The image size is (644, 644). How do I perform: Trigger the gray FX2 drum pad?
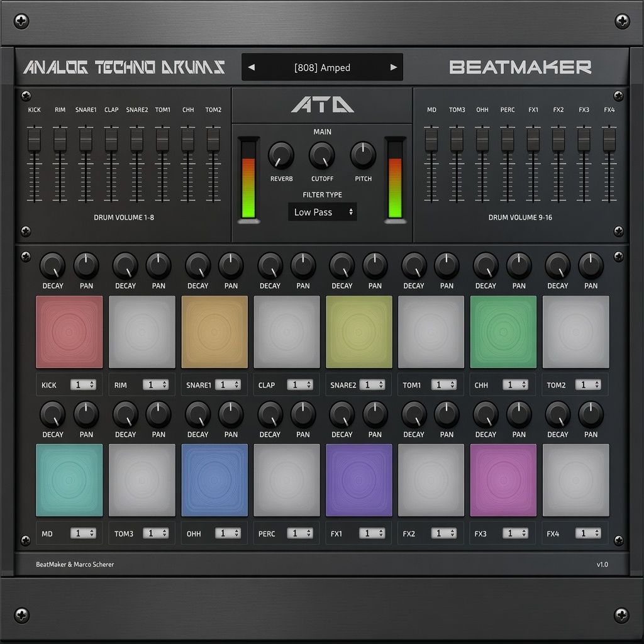[x=431, y=480]
